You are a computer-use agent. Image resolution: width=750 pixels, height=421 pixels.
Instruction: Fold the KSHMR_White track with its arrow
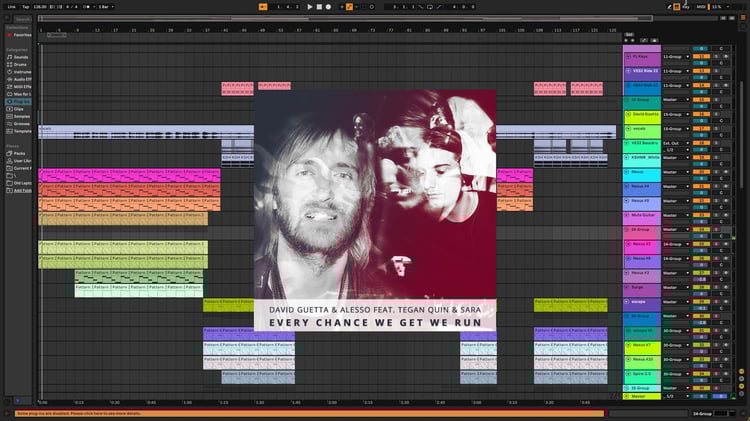point(627,158)
